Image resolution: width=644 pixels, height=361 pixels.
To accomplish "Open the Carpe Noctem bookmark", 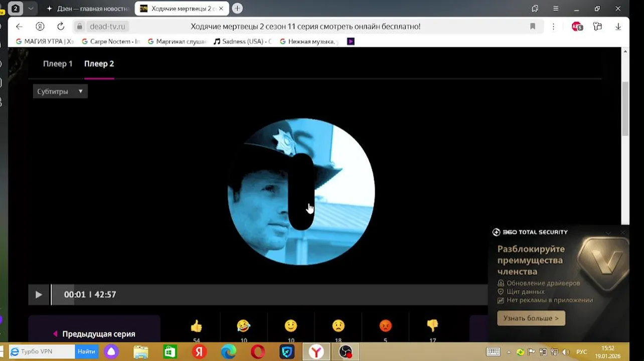I will point(111,42).
